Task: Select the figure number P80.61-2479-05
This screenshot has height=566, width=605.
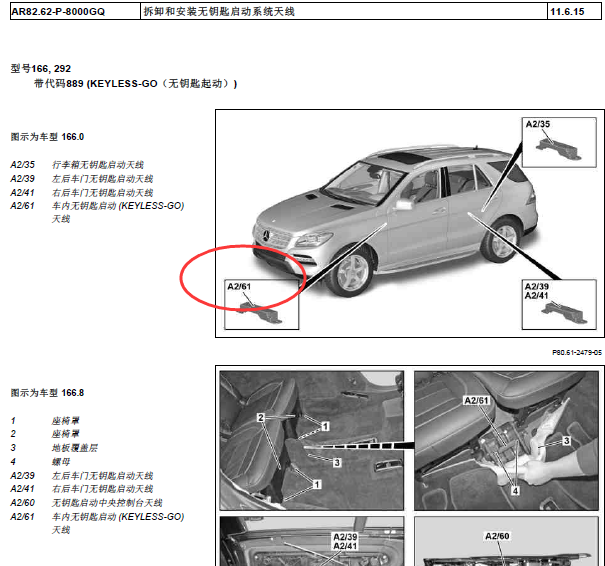Action: pyautogui.click(x=577, y=352)
